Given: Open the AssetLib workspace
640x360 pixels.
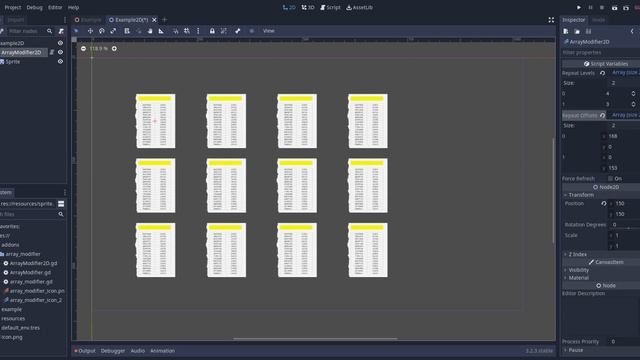Looking at the screenshot, I should pos(359,7).
